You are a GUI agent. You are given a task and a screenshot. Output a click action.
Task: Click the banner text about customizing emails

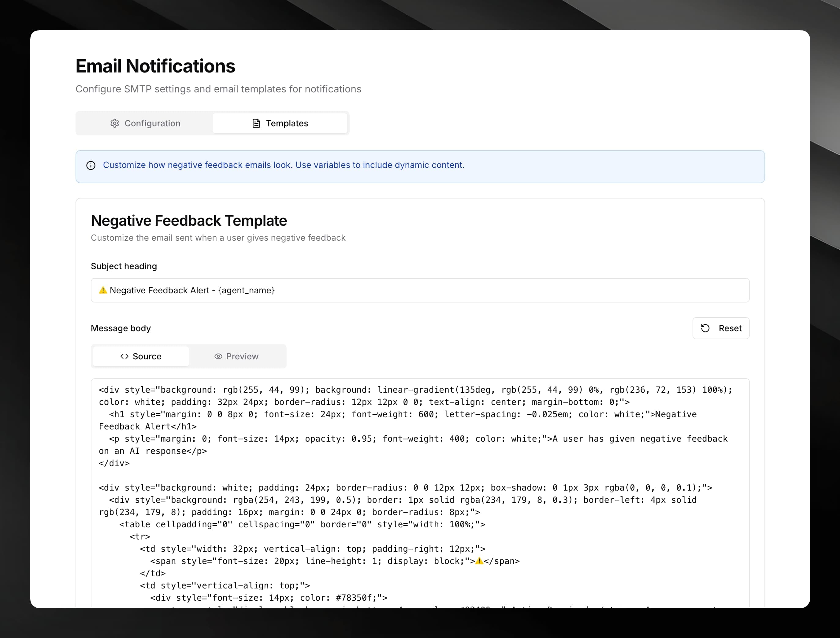(284, 165)
